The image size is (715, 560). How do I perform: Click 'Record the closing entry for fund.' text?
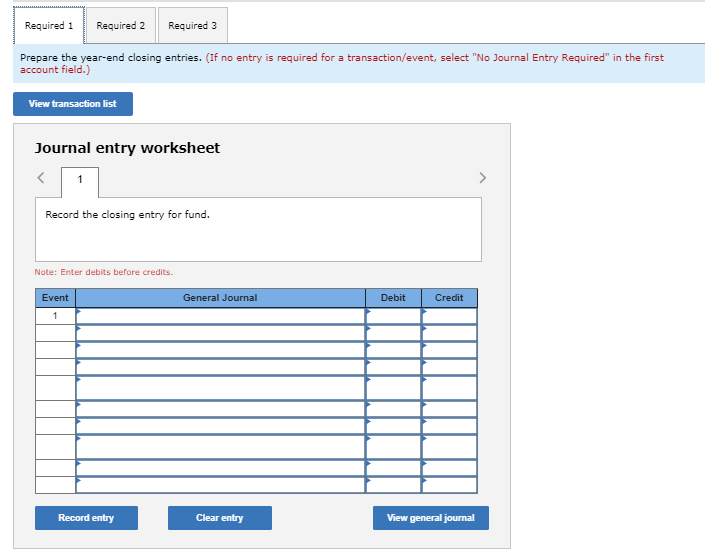click(128, 215)
